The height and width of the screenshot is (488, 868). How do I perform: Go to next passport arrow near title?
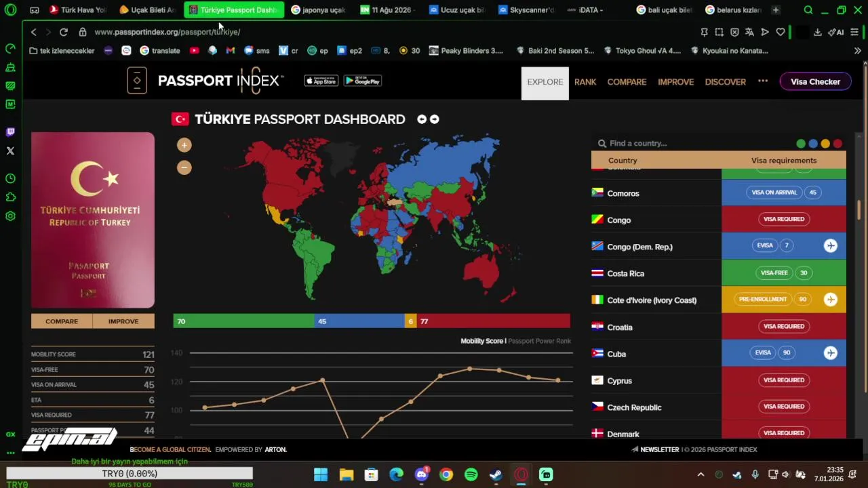pos(435,119)
